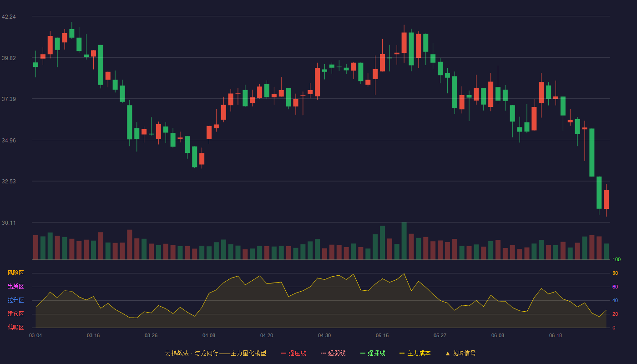Screen dimensions: 637x364
Task: Select the 04-30 date label
Action: tap(324, 335)
